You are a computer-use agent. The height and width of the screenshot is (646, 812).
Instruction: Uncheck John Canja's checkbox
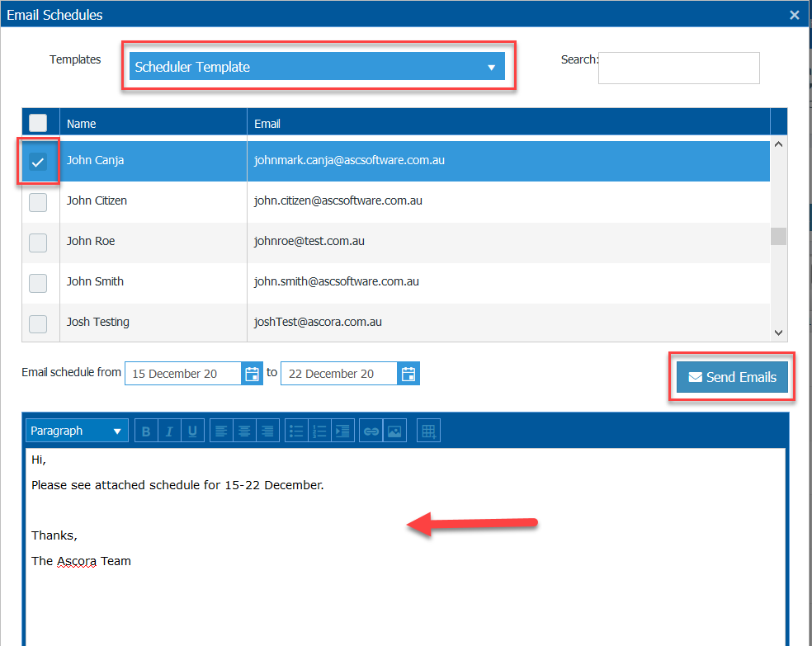(38, 162)
